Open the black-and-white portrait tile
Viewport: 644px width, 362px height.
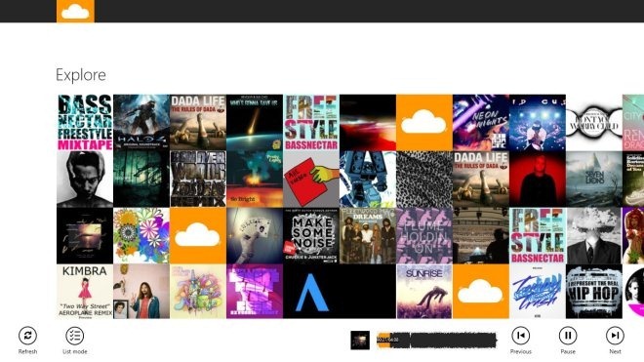85,180
